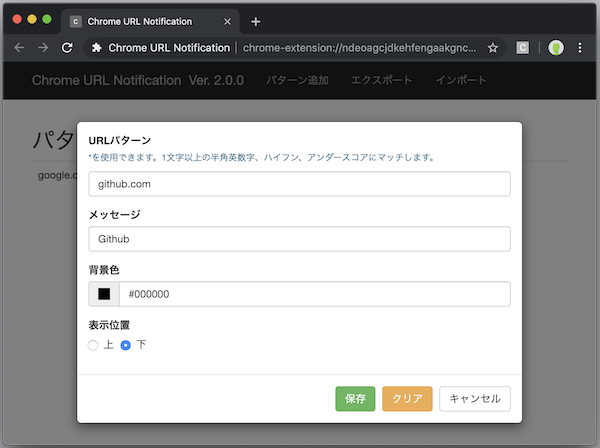The width and height of the screenshot is (600, 448).
Task: Open the パターン追加 menu item
Action: 297,80
